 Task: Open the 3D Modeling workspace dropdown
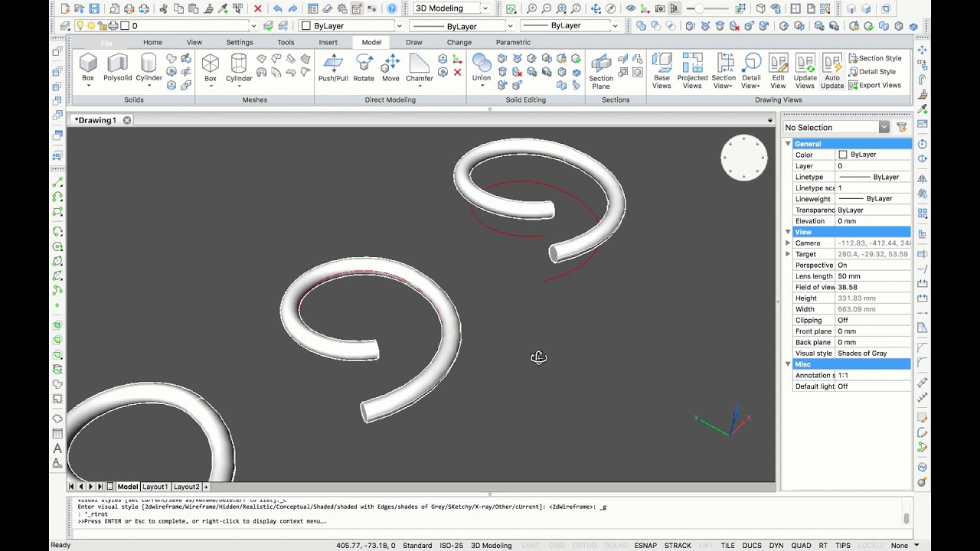(485, 8)
